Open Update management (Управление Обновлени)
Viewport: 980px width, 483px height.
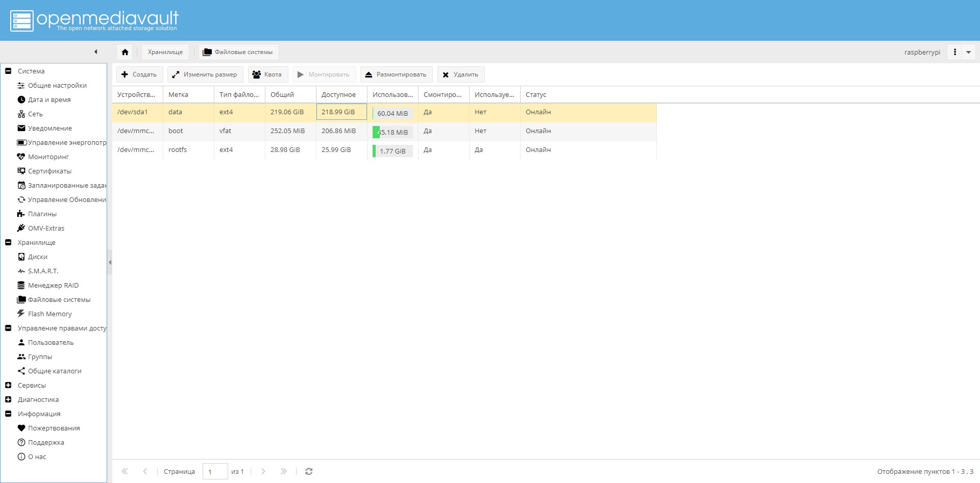click(61, 200)
